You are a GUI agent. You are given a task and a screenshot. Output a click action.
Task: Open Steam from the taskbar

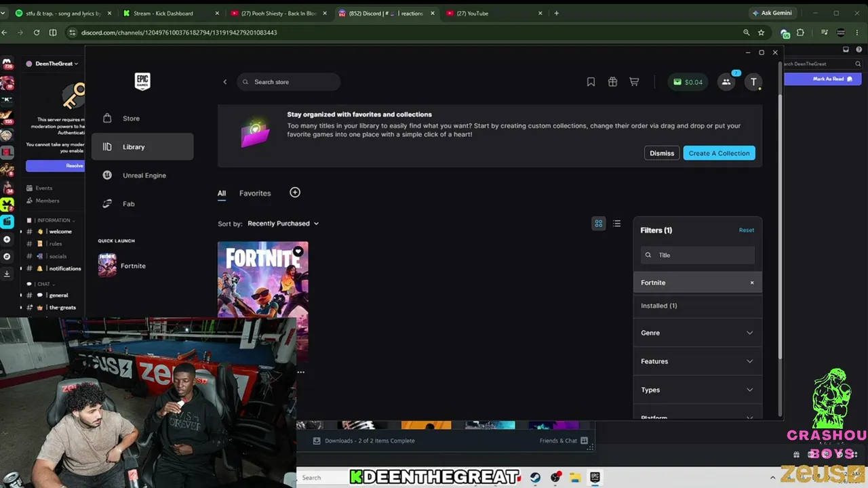[x=535, y=477]
